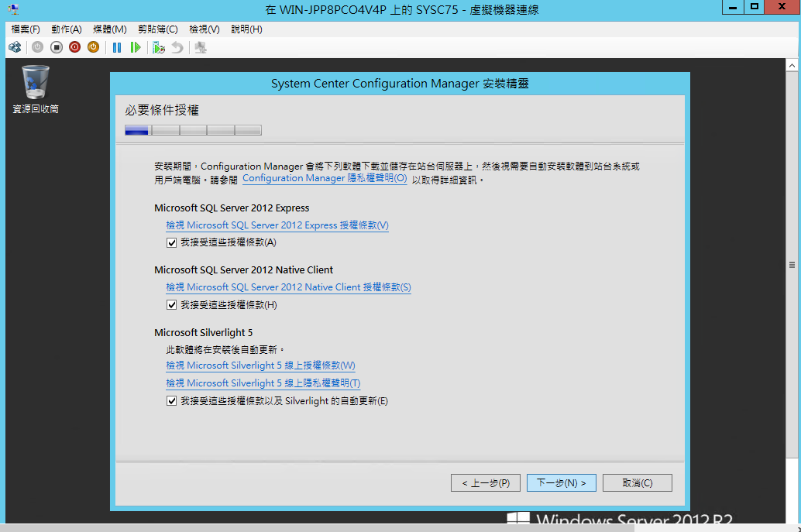Click the 必要條件授權 page title
Viewport: 801px width, 532px height.
(162, 110)
